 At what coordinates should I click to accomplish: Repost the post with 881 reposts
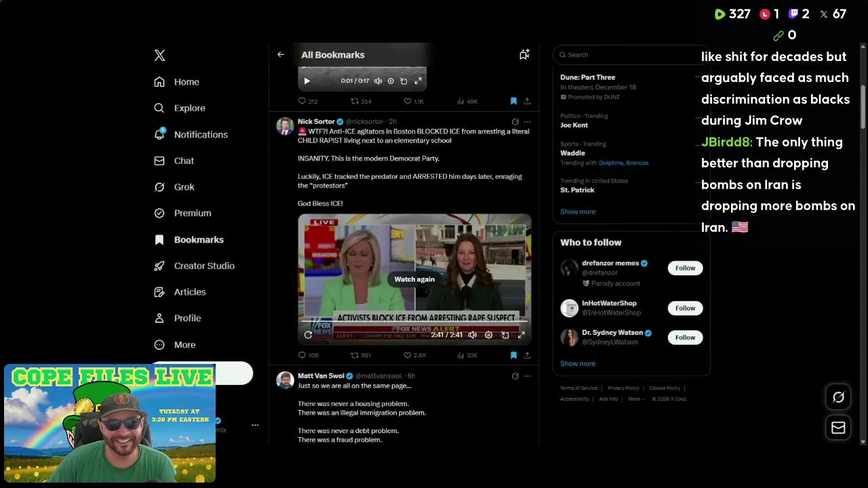361,355
